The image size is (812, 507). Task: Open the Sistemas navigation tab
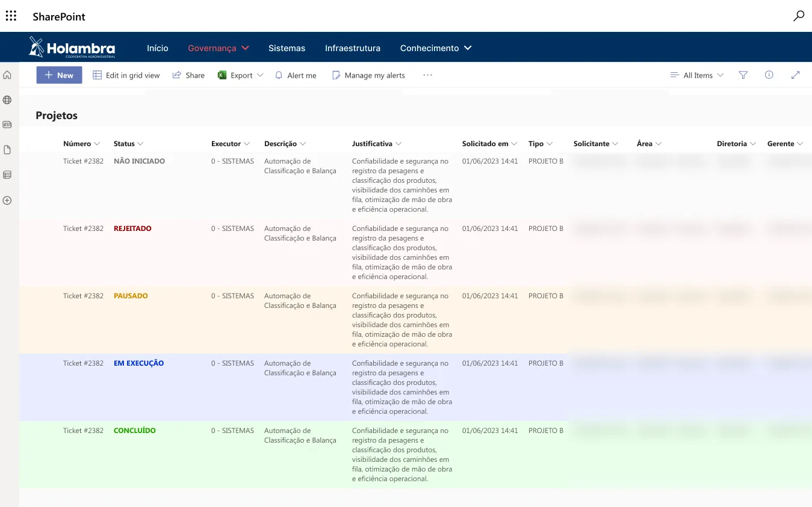[x=287, y=48]
